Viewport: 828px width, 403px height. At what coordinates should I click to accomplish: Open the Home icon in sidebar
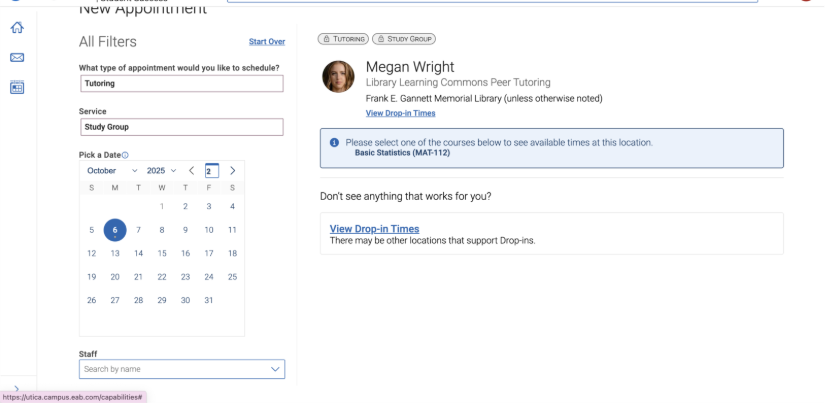[17, 29]
